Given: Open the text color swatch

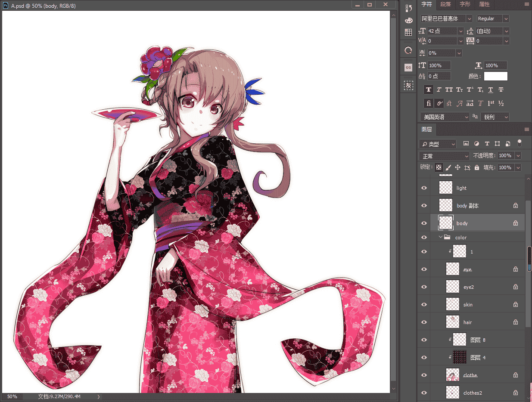Looking at the screenshot, I should tap(496, 76).
